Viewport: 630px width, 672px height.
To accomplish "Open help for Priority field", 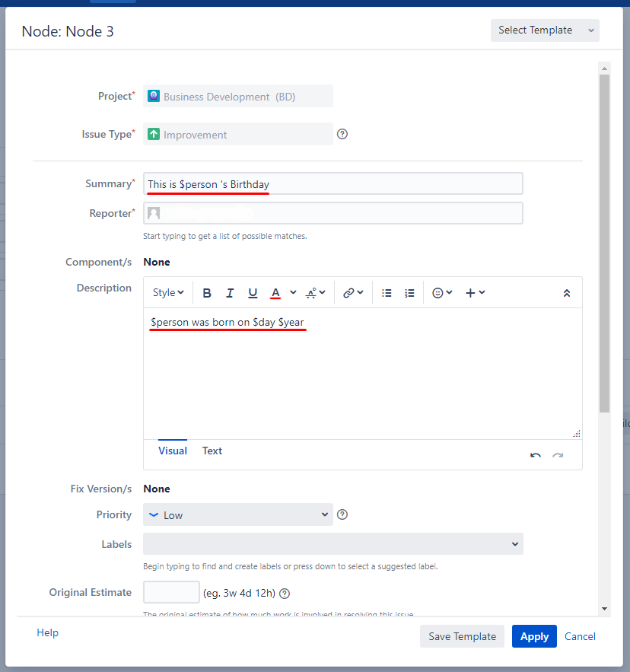I will point(342,514).
